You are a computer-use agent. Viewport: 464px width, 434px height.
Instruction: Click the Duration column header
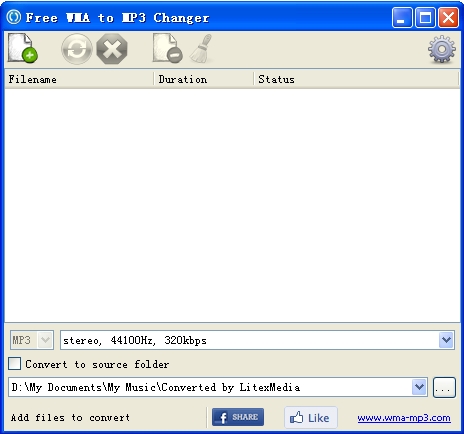coord(203,79)
